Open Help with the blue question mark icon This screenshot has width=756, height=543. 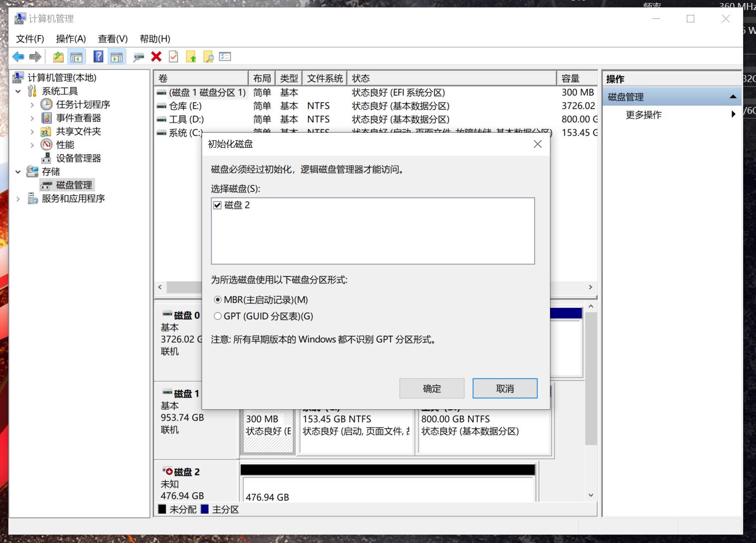coord(99,57)
